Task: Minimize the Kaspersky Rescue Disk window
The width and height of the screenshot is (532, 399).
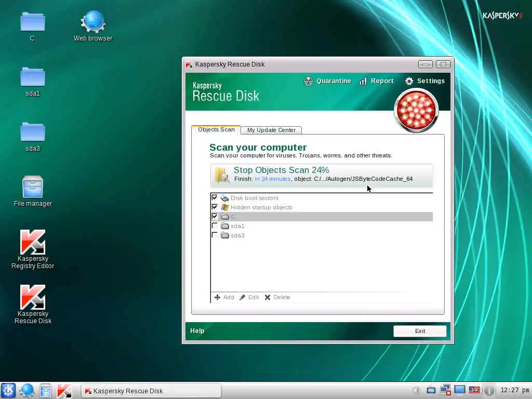Action: click(425, 64)
